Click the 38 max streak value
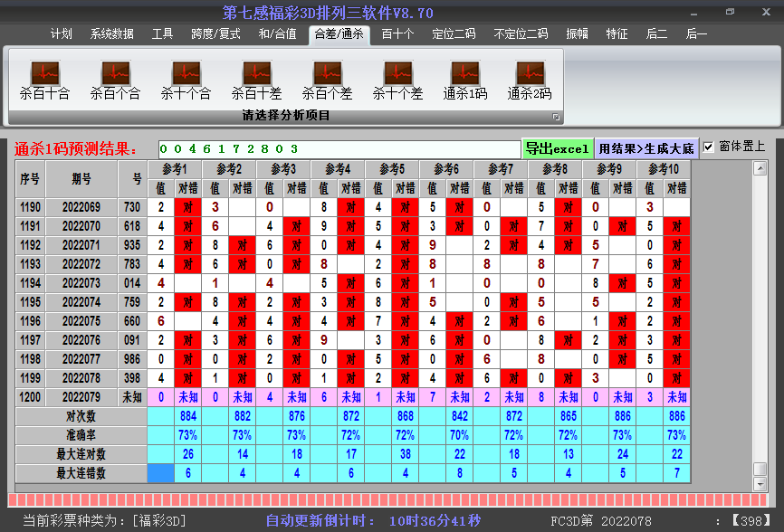 coord(405,454)
